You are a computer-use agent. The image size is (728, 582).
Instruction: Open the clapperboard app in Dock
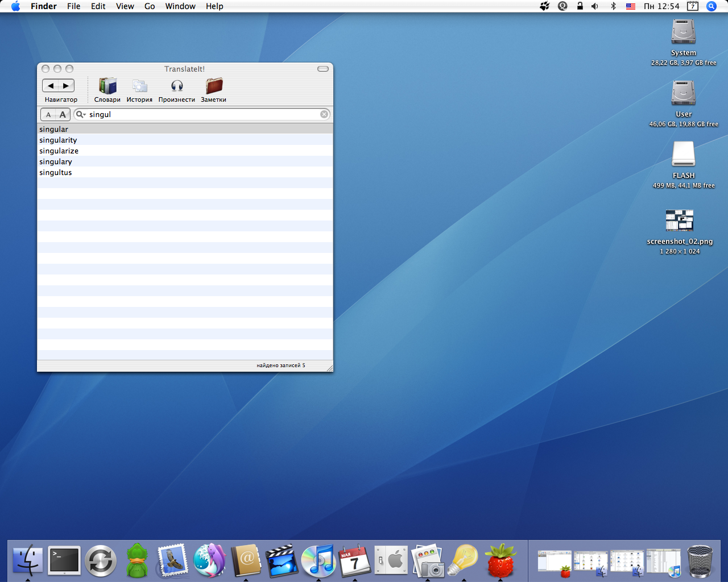[x=282, y=560]
